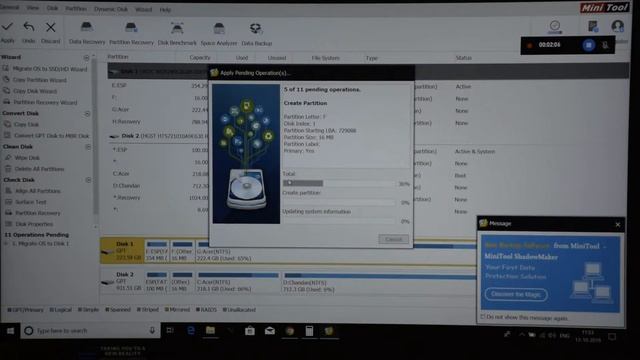Image resolution: width=640 pixels, height=360 pixels.
Task: Select the D:Chandan row in partition list
Action: pyautogui.click(x=159, y=186)
